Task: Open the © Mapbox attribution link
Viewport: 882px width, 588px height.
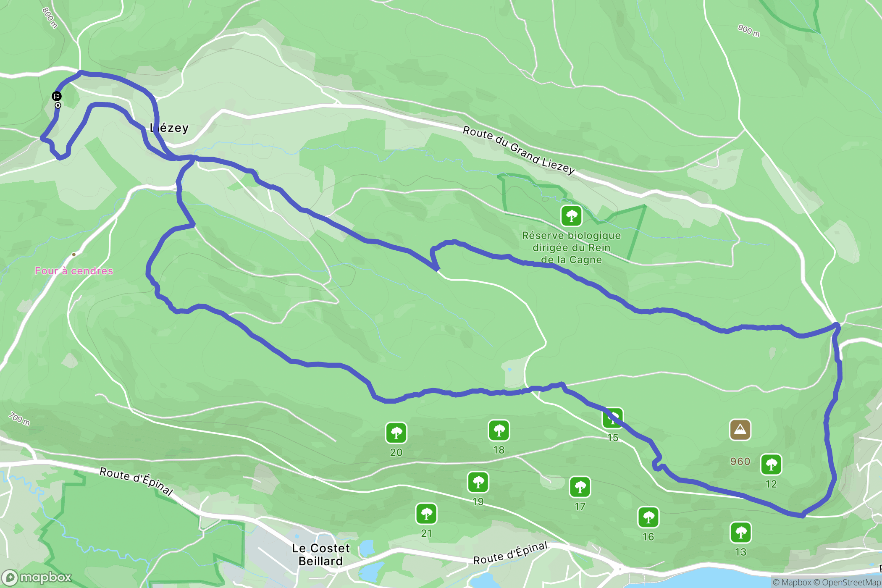Action: point(792,582)
